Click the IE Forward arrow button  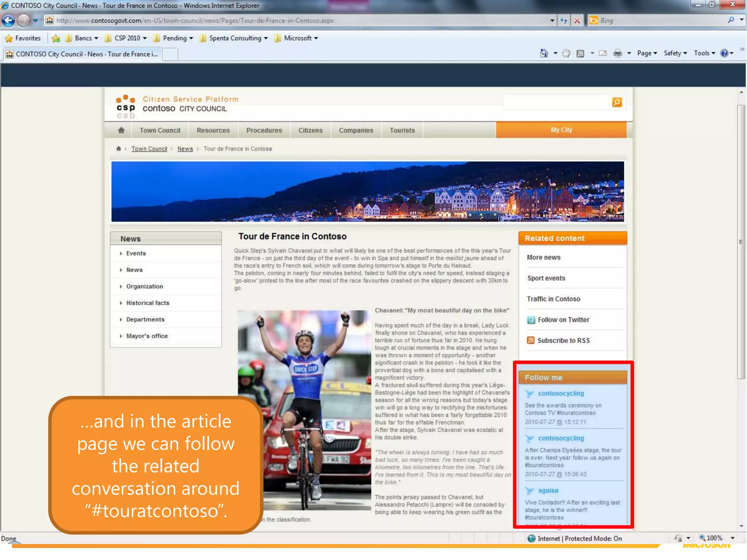click(24, 20)
